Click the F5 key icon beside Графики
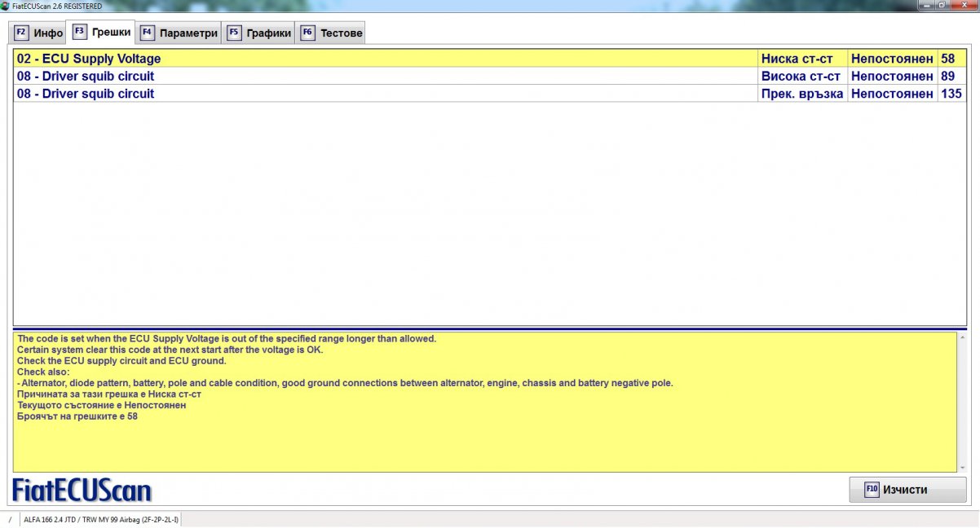Viewport: 980px width, 528px height. point(234,33)
